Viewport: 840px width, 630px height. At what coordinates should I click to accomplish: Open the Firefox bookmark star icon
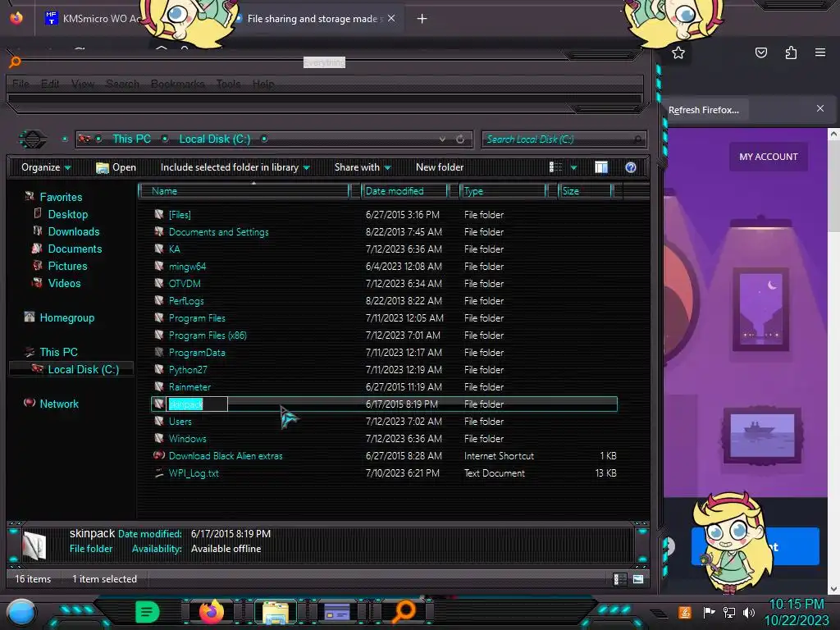pyautogui.click(x=678, y=52)
